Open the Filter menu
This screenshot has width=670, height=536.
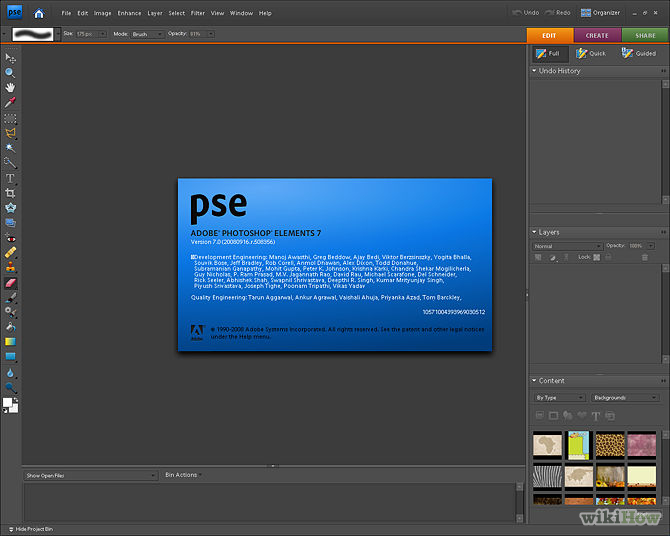(x=198, y=13)
